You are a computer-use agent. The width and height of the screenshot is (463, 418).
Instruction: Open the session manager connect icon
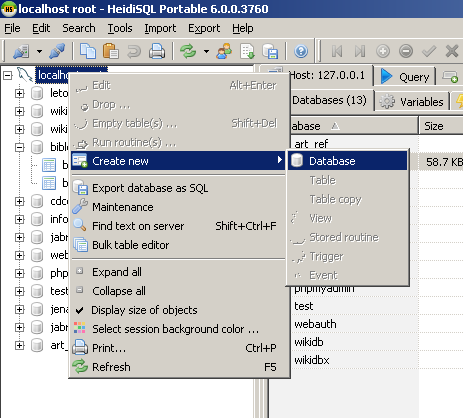(x=21, y=51)
